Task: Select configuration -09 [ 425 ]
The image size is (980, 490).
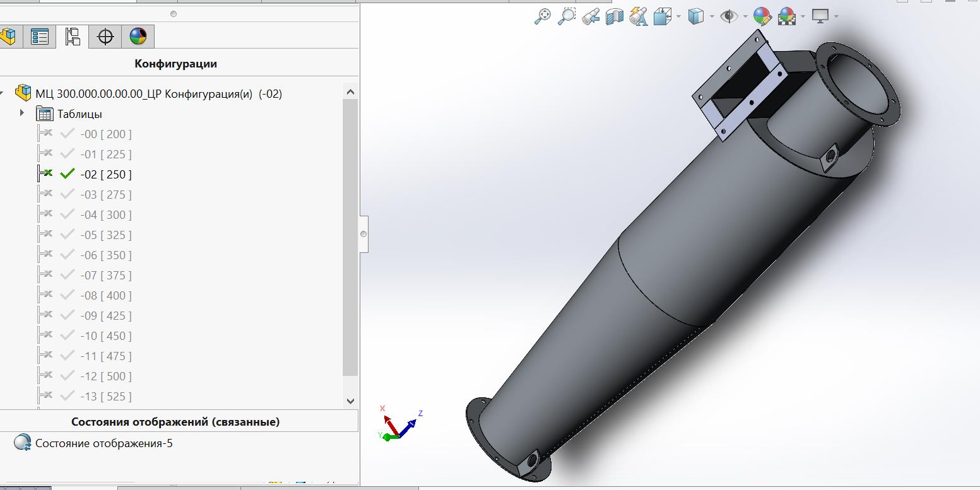Action: click(106, 315)
